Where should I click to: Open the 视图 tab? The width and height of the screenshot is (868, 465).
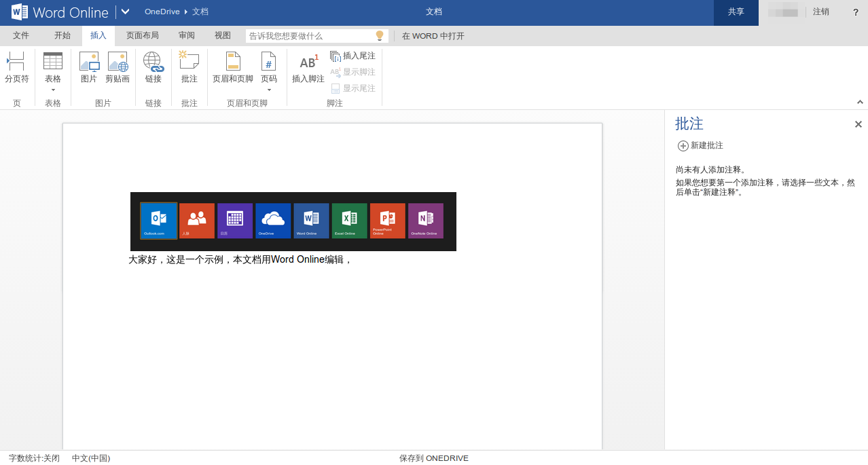click(223, 36)
